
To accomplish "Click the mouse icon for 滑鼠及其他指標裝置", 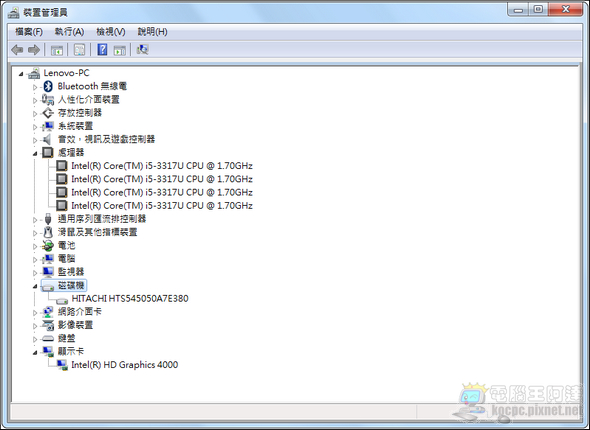I will point(48,232).
